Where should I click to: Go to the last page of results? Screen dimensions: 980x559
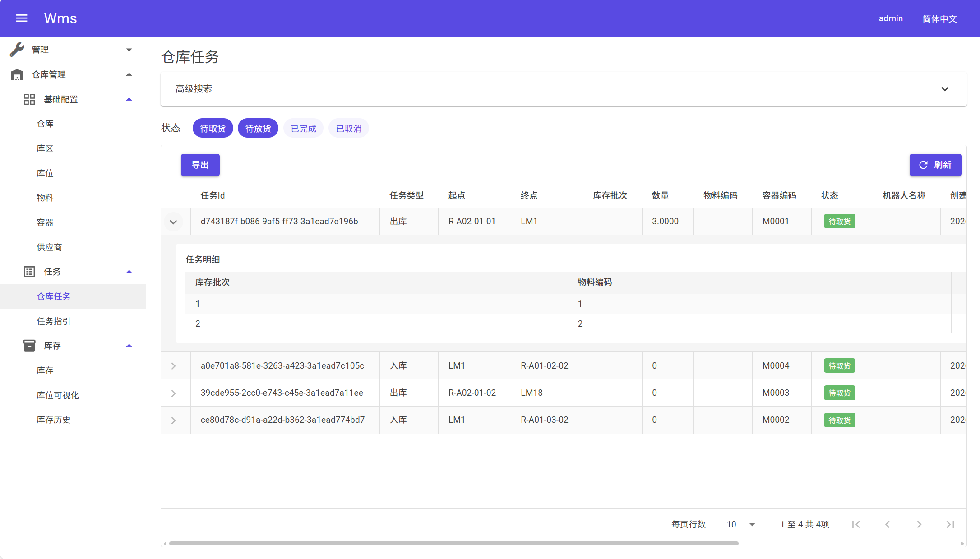pos(950,524)
